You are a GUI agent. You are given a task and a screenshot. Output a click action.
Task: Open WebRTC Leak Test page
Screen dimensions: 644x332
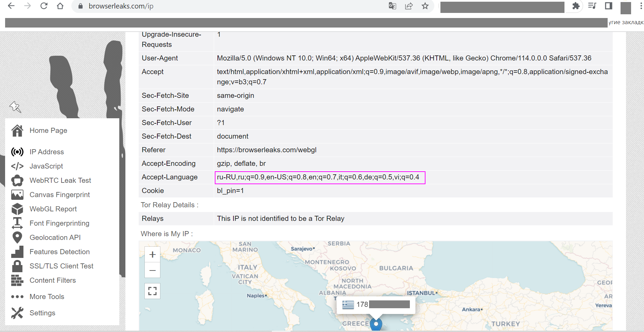pos(60,180)
